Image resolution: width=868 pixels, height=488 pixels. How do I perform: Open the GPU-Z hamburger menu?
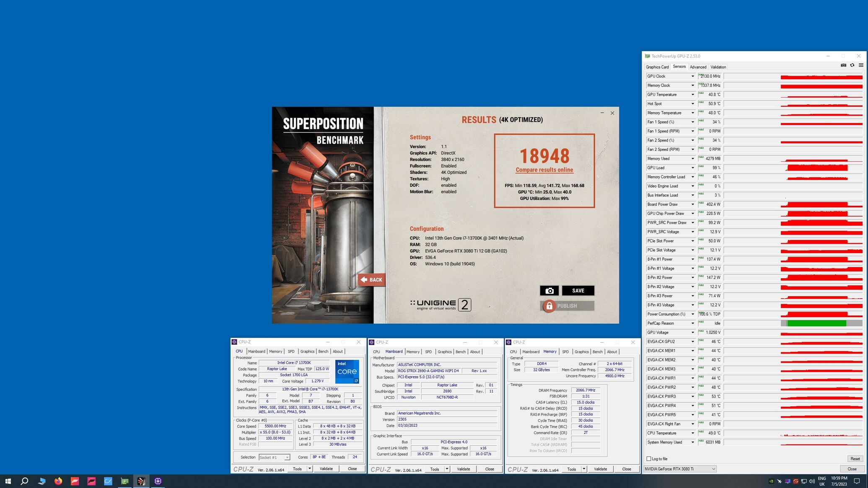coord(861,65)
